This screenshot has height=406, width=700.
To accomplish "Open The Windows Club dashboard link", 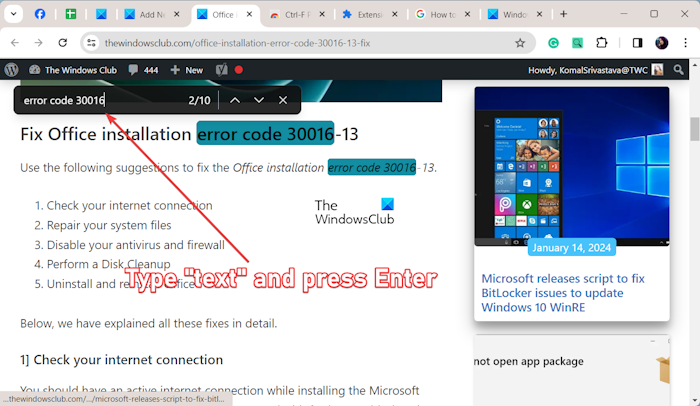I will point(73,70).
